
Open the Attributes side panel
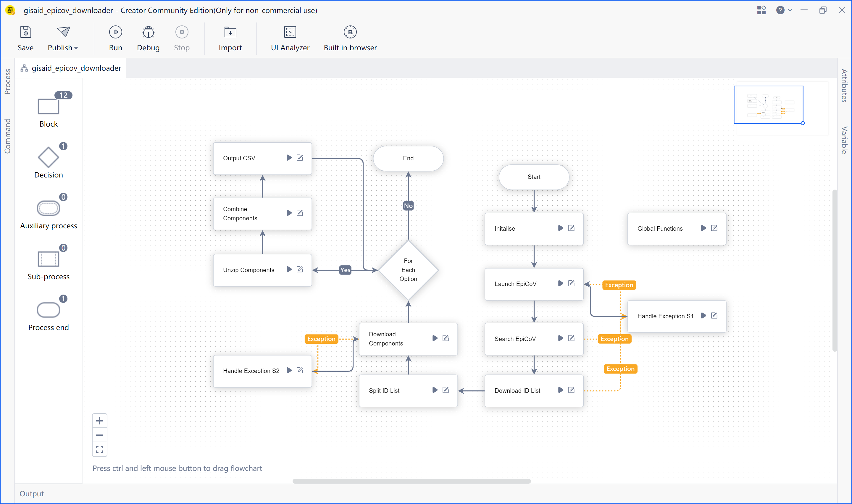coord(844,85)
